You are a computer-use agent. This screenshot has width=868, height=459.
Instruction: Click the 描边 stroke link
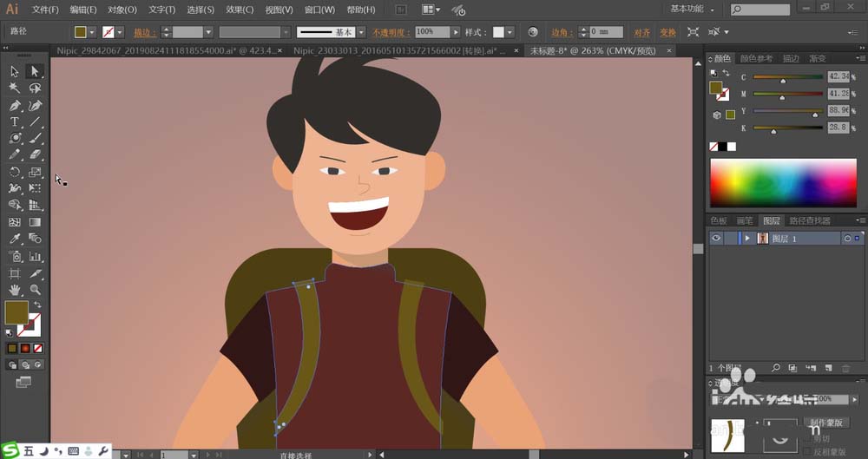[x=144, y=33]
